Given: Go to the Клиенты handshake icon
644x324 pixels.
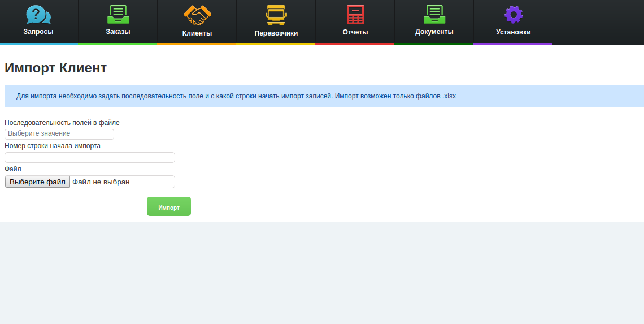Looking at the screenshot, I should 197,16.
